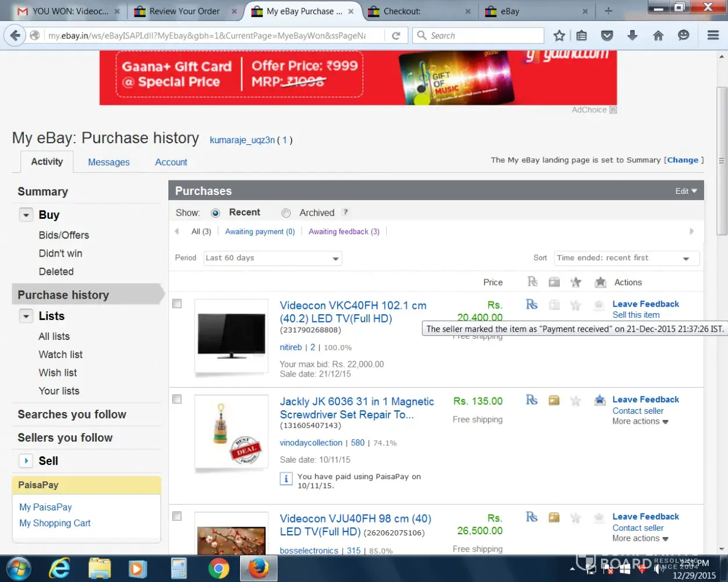Open My PaisaPay link
728x582 pixels.
[45, 507]
